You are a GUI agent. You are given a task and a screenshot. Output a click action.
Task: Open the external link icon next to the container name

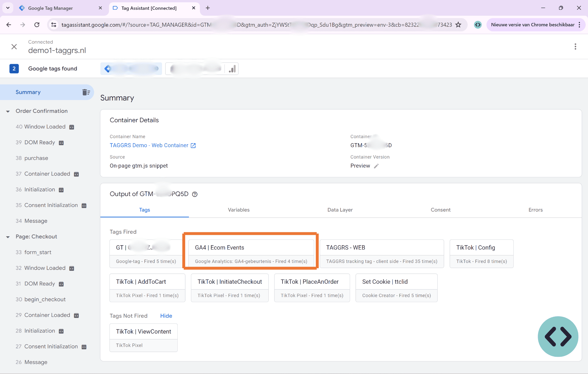click(x=193, y=145)
